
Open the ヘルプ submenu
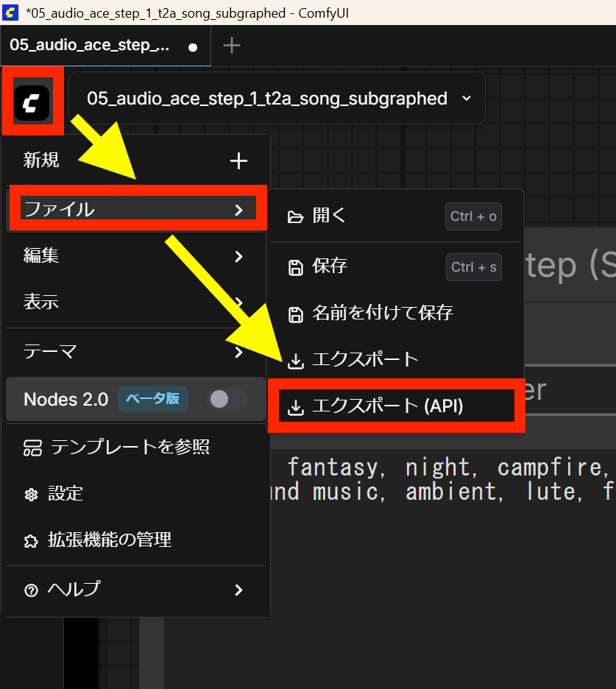click(x=238, y=590)
